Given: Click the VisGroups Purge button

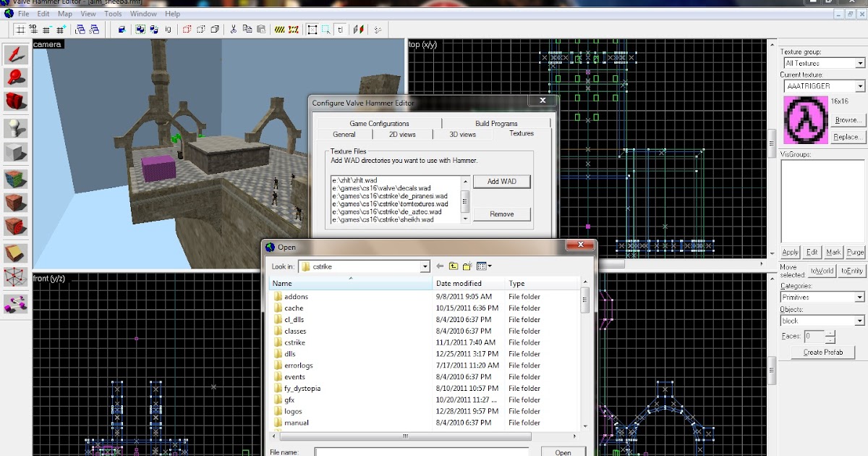Looking at the screenshot, I should 855,252.
